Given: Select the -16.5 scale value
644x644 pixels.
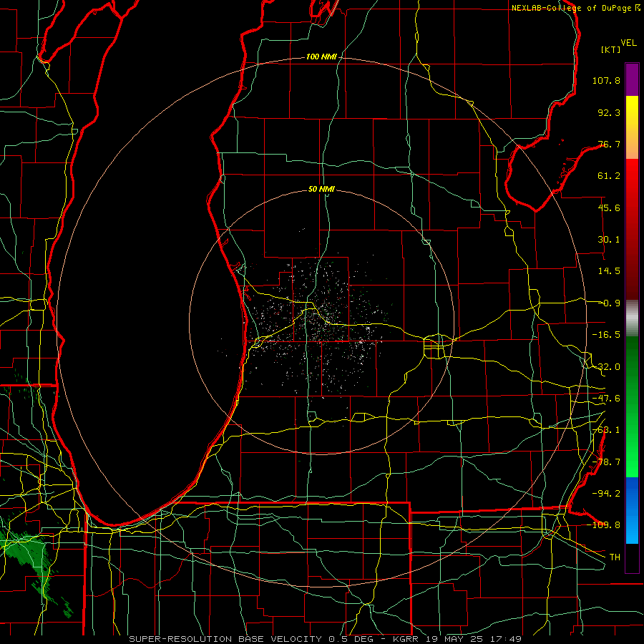Looking at the screenshot, I should [x=606, y=335].
